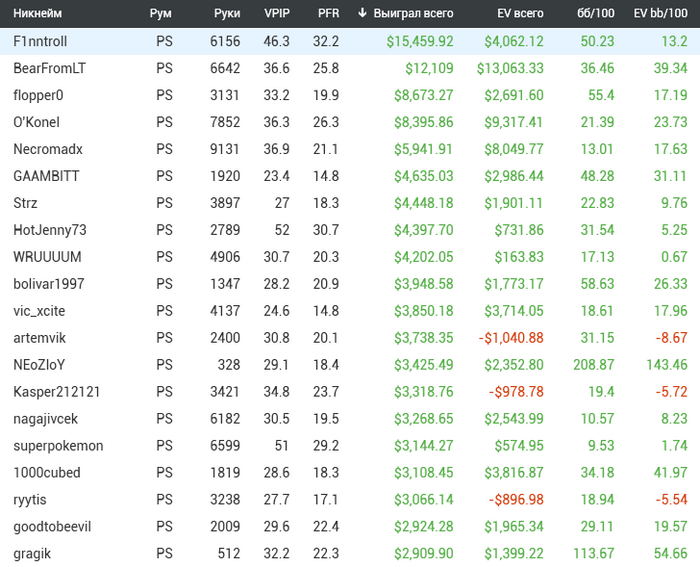
Task: Sort by бб/100 column header
Action: (596, 13)
